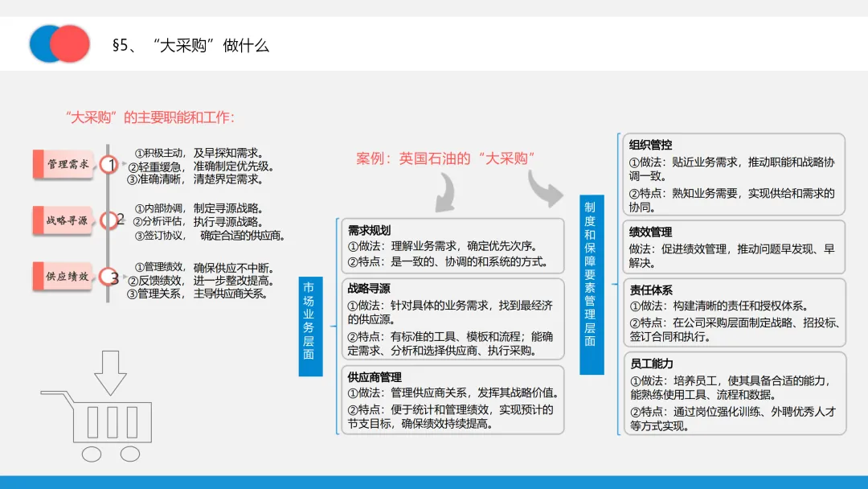The image size is (868, 489).
Task: Click the blue 制度和保障要素管理层面 banner
Action: [592, 285]
